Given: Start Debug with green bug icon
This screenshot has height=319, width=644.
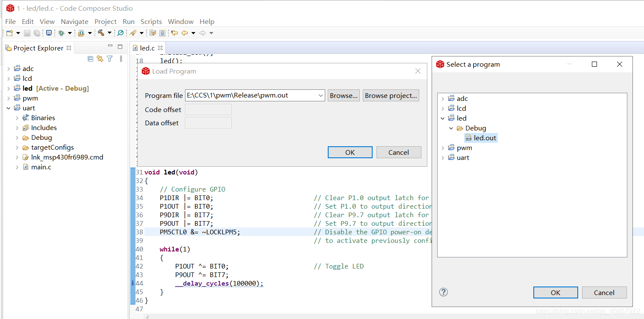Looking at the screenshot, I should click(62, 33).
